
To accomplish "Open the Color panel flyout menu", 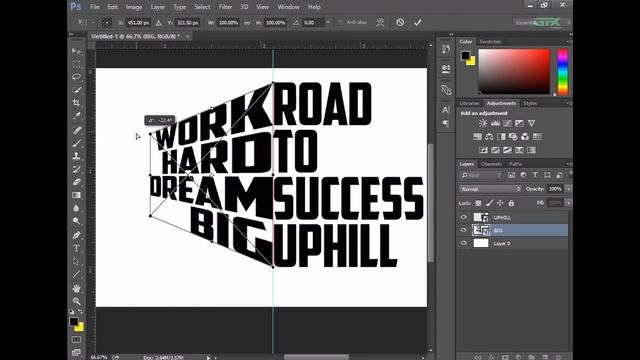I will pos(569,42).
